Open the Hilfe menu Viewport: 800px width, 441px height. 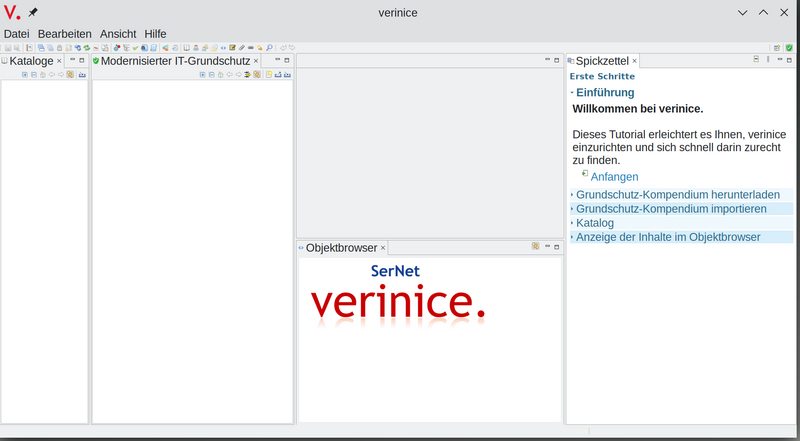tap(155, 34)
